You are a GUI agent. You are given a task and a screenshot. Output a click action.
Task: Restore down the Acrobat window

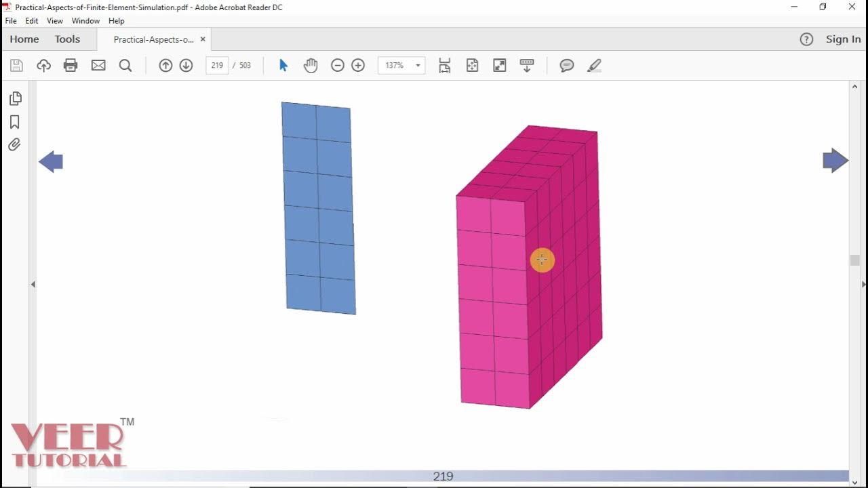tap(823, 7)
